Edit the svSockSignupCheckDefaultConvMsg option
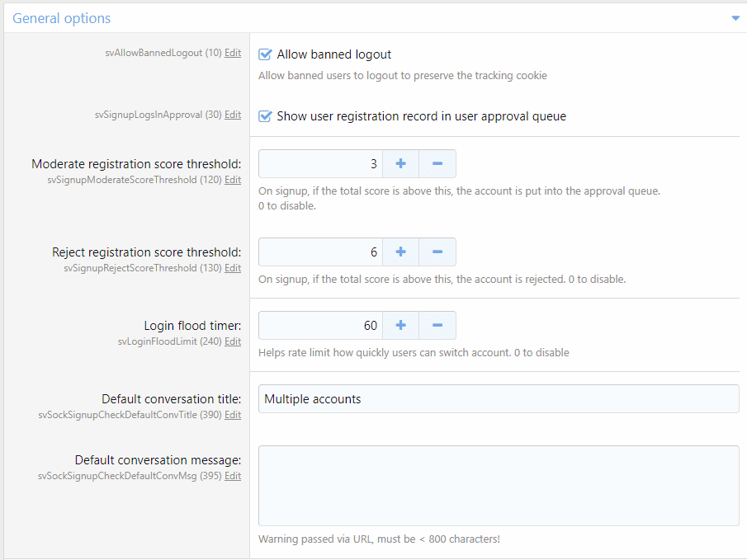The image size is (747, 560). pyautogui.click(x=233, y=476)
